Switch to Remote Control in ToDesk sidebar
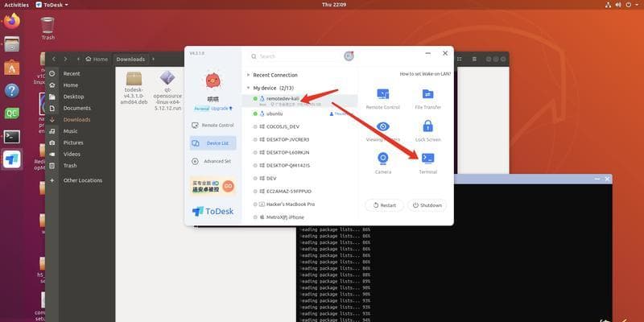This screenshot has height=322, width=644. tap(213, 126)
